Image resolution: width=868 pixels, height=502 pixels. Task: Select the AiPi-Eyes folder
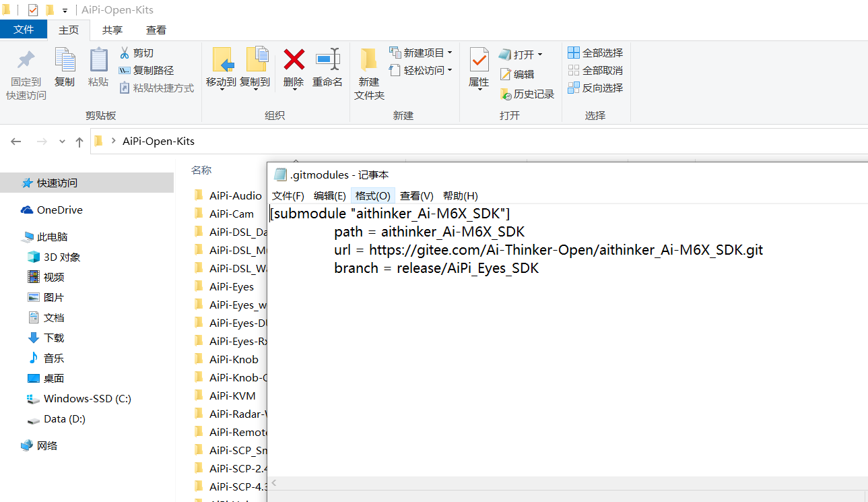[224, 286]
